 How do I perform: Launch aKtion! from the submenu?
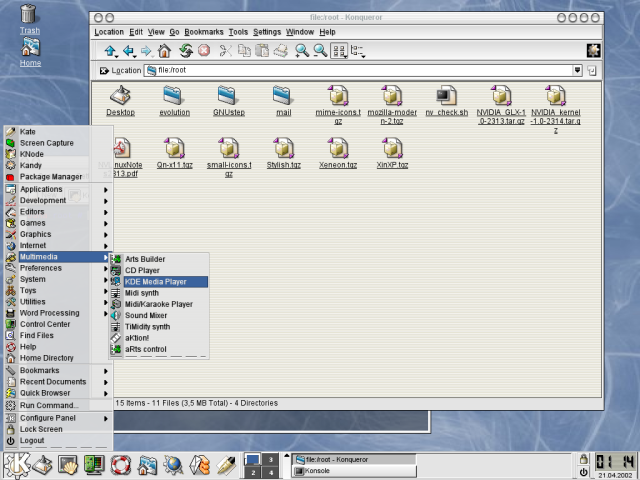tap(159, 338)
